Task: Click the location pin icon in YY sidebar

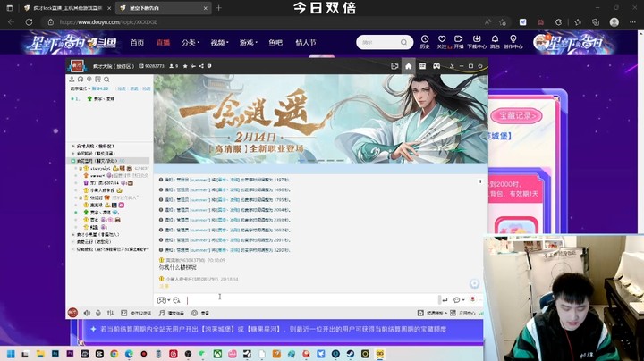Action: point(89,80)
